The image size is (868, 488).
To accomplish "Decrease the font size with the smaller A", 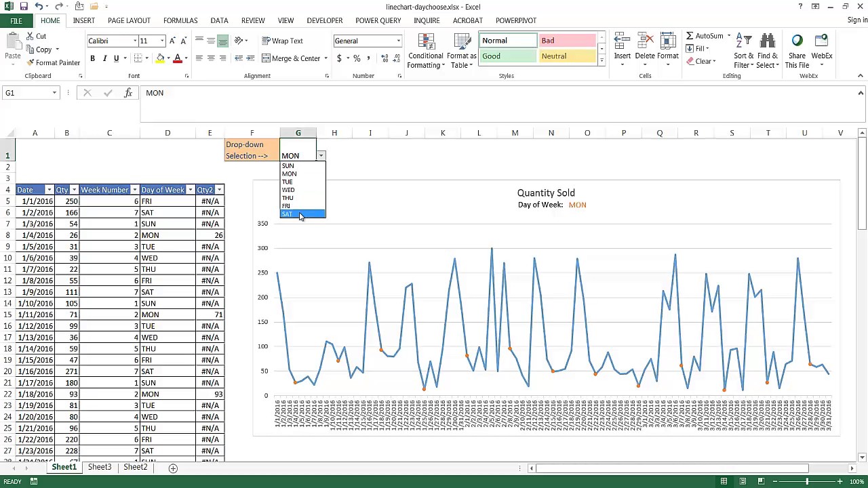I will 184,41.
